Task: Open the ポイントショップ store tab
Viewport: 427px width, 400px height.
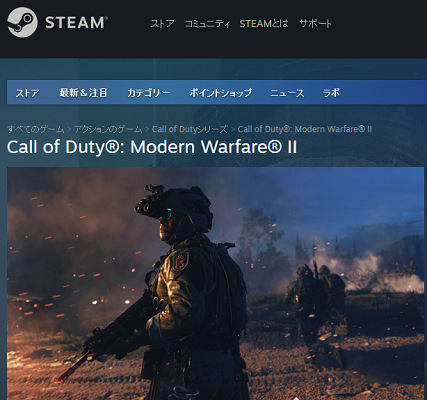Action: tap(220, 93)
